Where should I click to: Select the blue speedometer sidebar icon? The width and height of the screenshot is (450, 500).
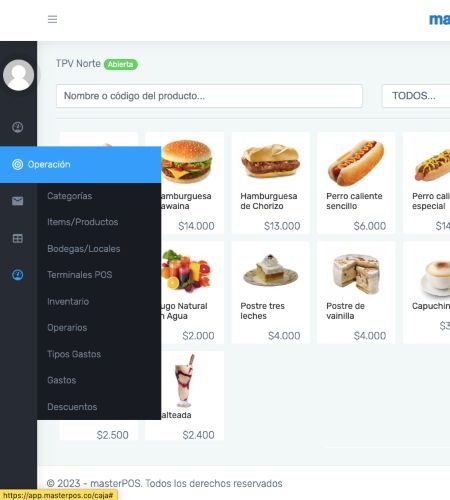click(x=18, y=275)
